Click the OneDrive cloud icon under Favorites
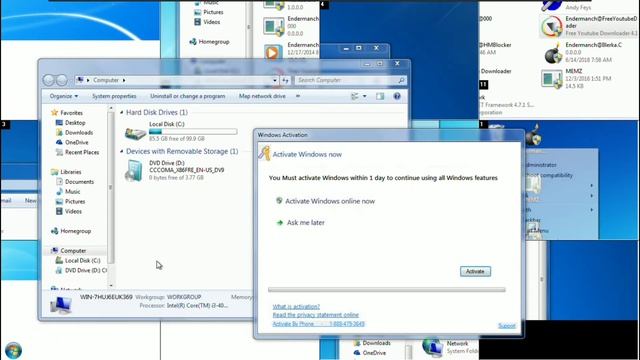 (x=59, y=142)
